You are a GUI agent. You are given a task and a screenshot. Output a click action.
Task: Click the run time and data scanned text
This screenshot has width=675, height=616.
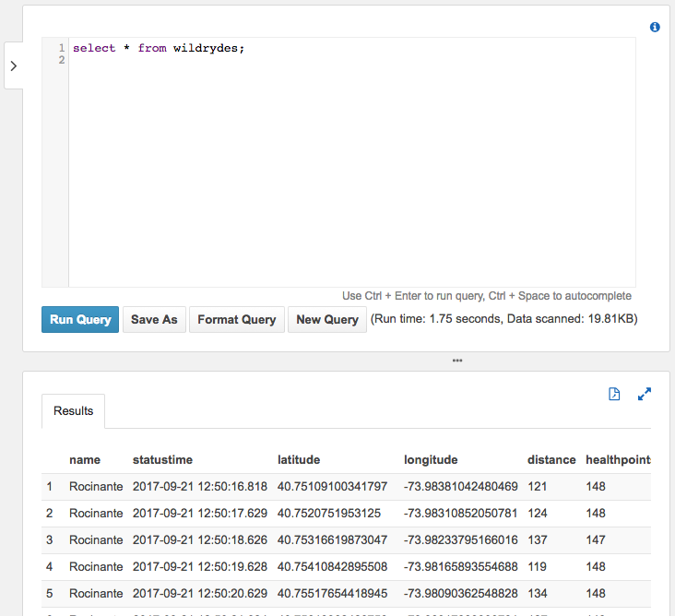point(504,319)
